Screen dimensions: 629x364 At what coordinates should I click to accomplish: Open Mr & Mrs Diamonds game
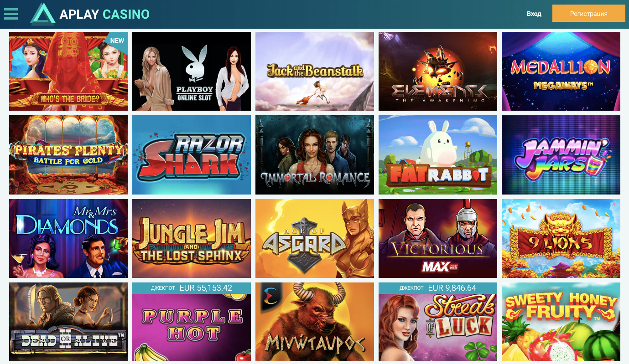(68, 238)
